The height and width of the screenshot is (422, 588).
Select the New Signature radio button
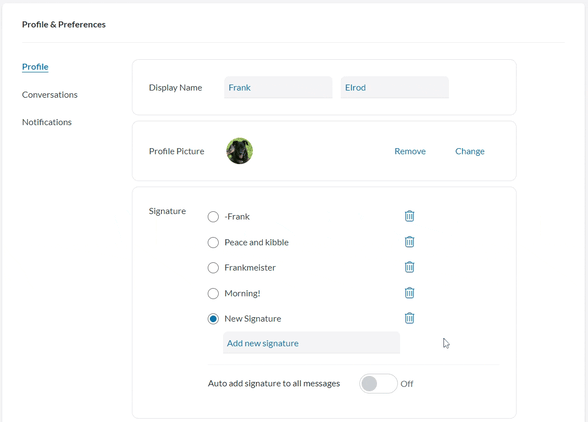[x=213, y=319]
